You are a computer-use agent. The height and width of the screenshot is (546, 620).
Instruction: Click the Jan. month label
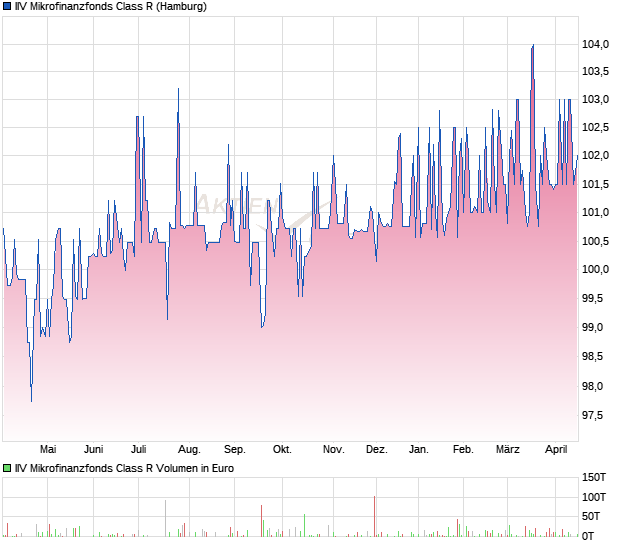[x=419, y=450]
